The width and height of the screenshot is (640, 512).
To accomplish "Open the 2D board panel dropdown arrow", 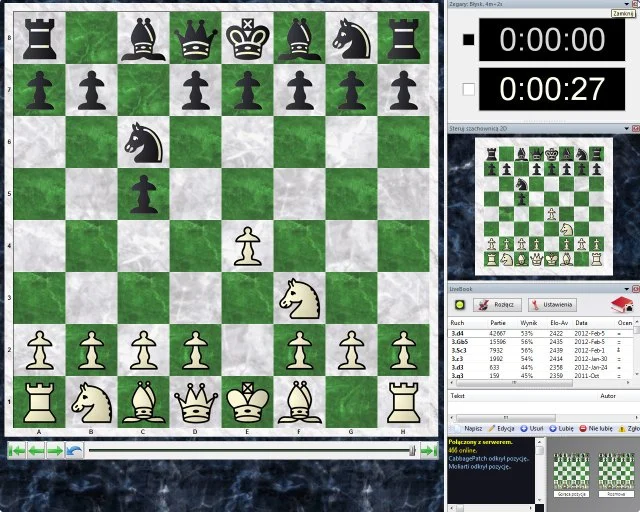I will point(625,129).
